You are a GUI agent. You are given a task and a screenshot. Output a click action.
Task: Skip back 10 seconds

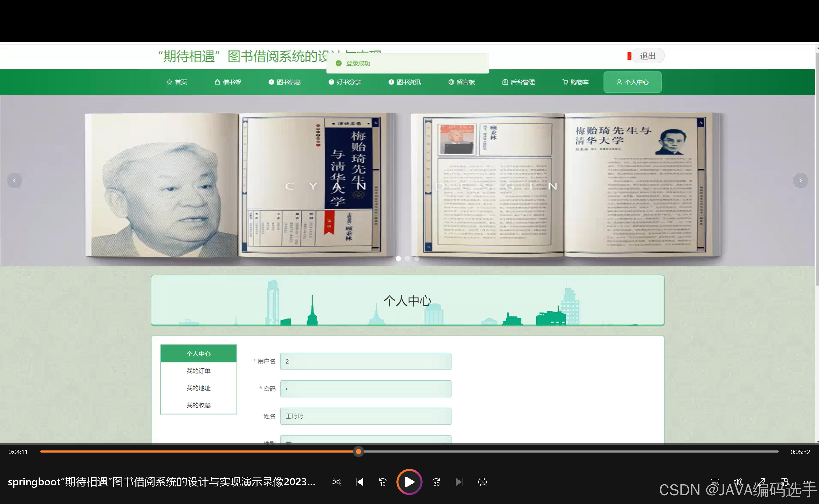coord(382,482)
